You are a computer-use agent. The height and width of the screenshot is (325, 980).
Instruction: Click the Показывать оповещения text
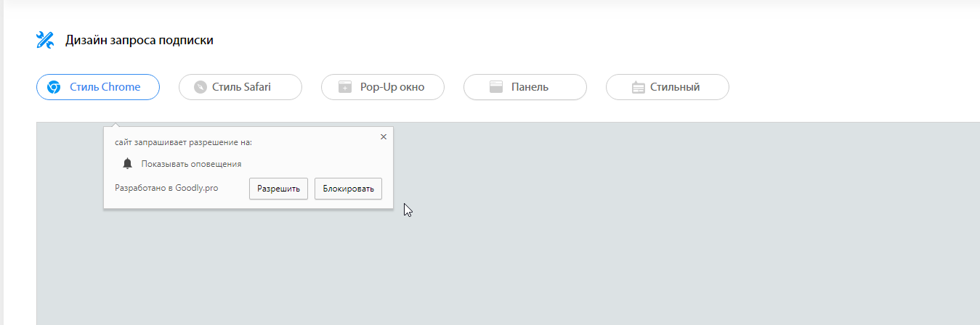(x=191, y=164)
